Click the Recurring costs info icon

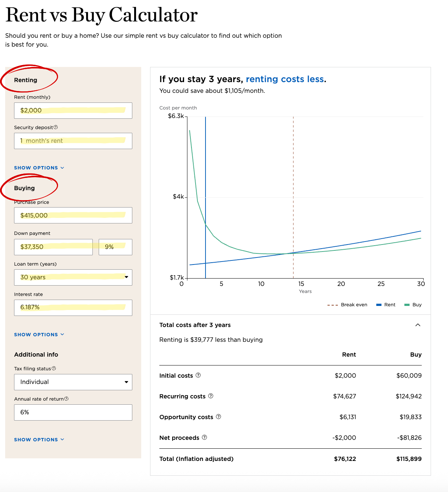pyautogui.click(x=211, y=396)
